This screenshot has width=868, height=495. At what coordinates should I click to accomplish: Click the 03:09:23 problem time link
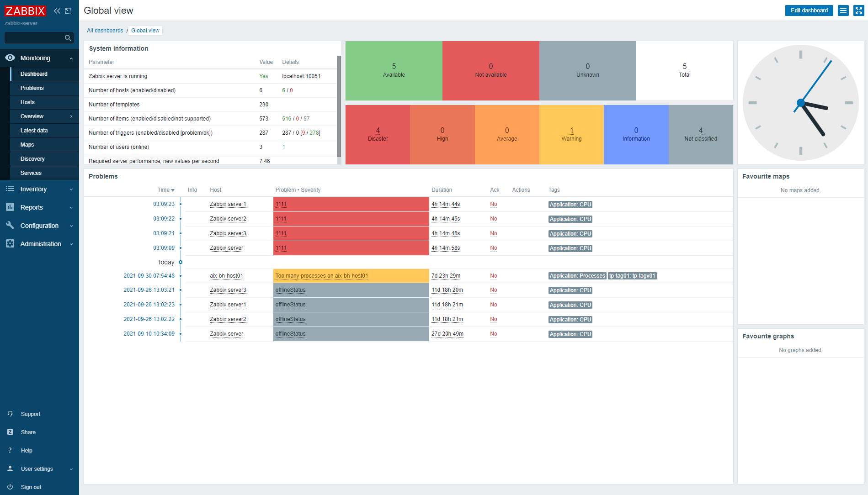click(x=164, y=204)
